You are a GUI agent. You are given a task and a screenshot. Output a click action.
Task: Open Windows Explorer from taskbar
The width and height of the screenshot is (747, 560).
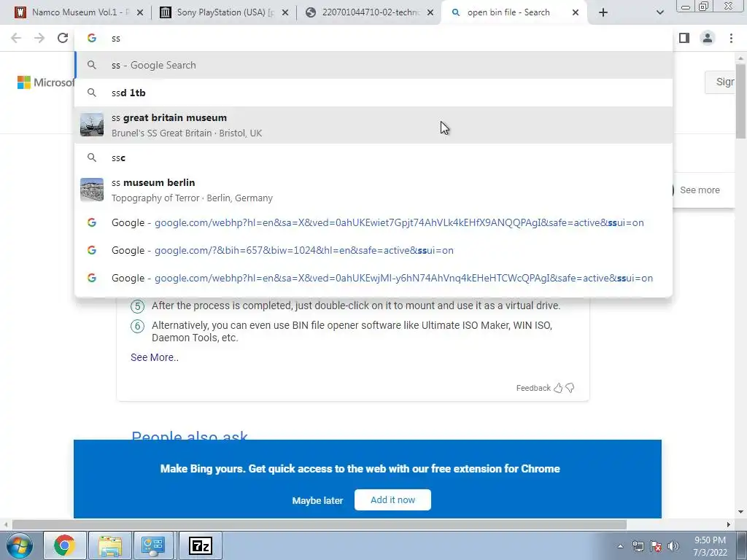(110, 545)
